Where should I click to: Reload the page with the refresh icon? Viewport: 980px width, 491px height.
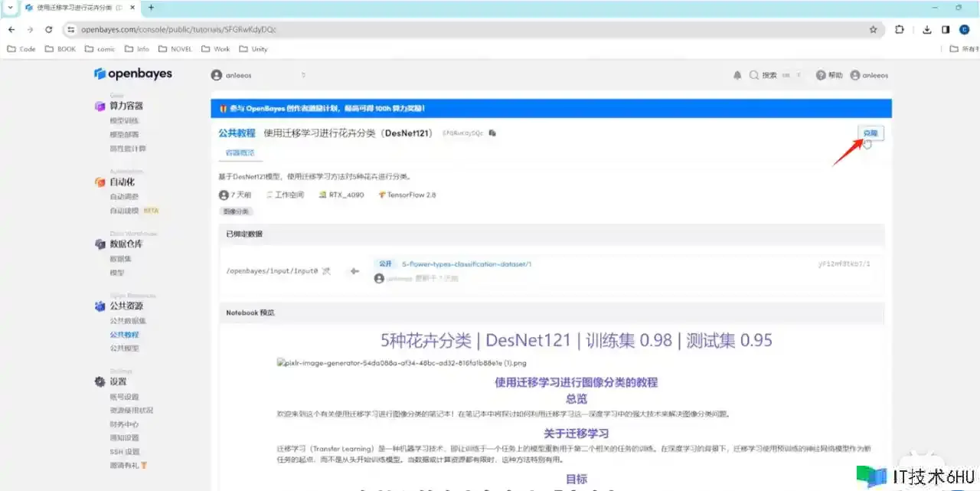tap(49, 29)
